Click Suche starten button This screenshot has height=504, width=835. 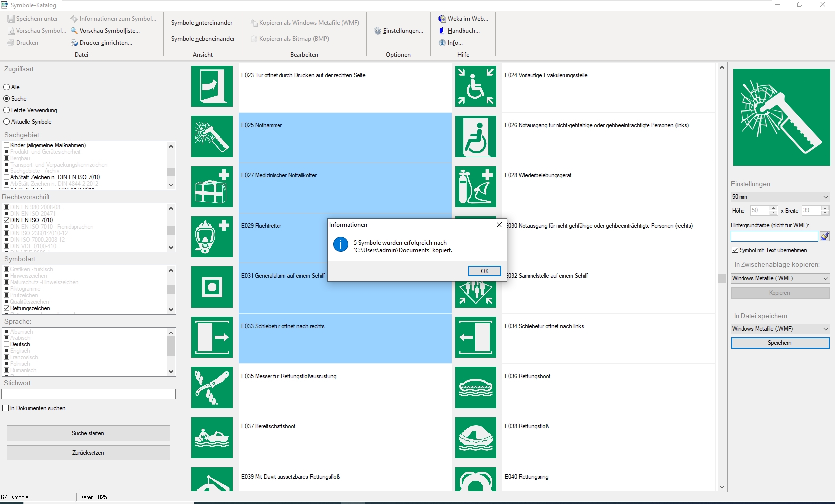pyautogui.click(x=89, y=433)
